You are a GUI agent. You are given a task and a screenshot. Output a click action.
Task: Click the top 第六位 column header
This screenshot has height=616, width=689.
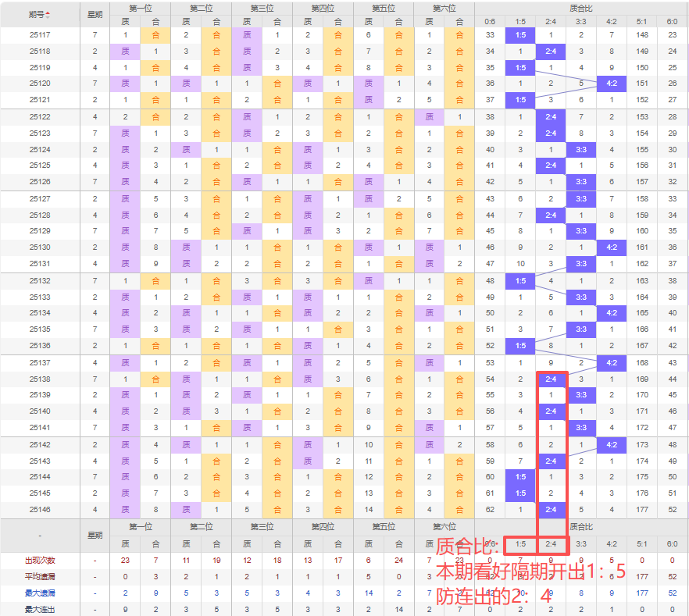click(444, 8)
